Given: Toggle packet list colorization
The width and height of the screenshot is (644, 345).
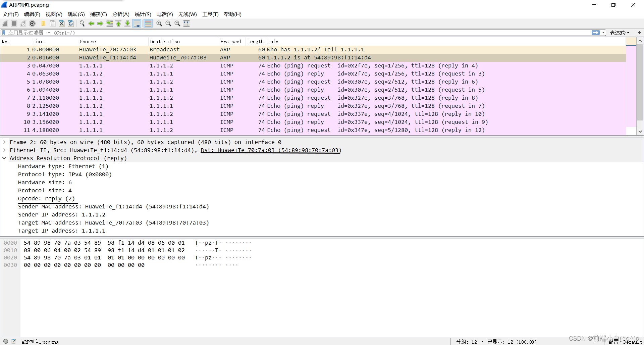Looking at the screenshot, I should point(148,23).
